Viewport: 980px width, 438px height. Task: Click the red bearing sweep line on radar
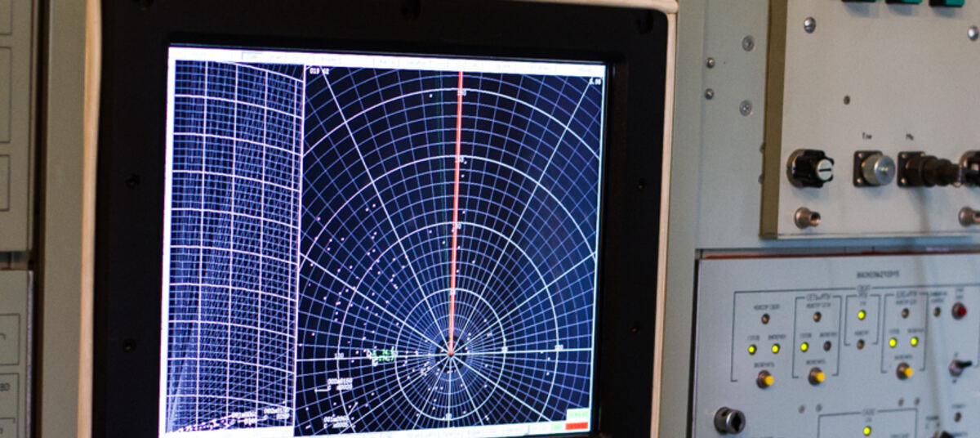456,212
